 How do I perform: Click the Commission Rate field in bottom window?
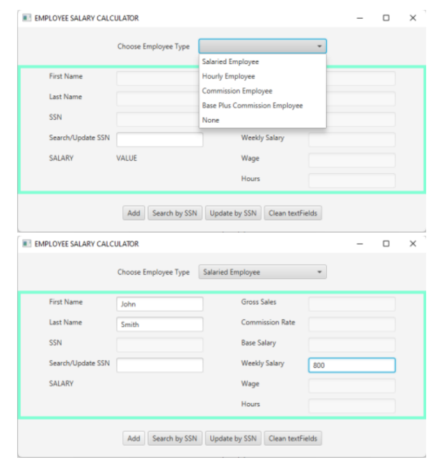click(352, 324)
